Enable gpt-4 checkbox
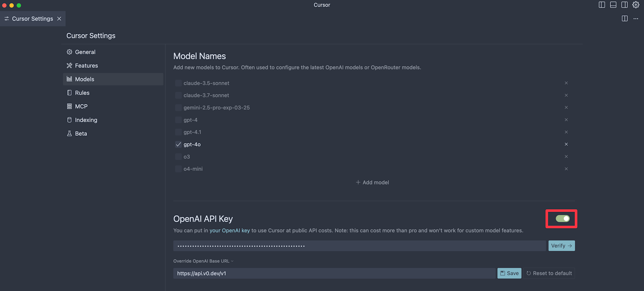Image resolution: width=644 pixels, height=291 pixels. tap(178, 120)
